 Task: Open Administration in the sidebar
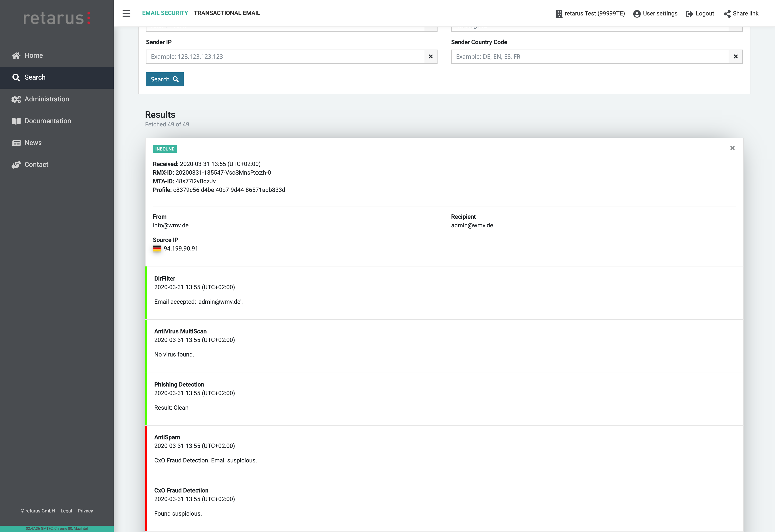pos(57,99)
